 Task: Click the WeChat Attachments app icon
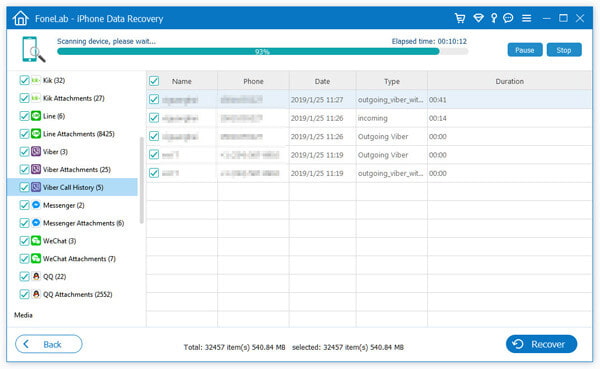36,259
